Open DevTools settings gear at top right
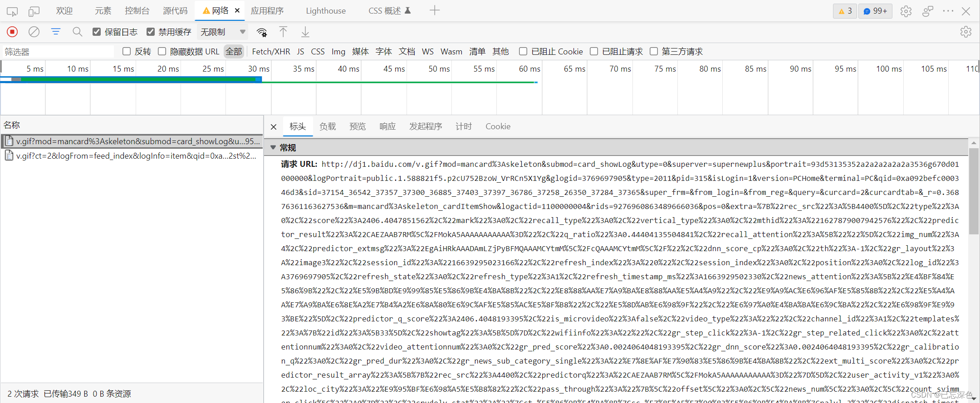Screen dimensions: 980x403 click(906, 11)
